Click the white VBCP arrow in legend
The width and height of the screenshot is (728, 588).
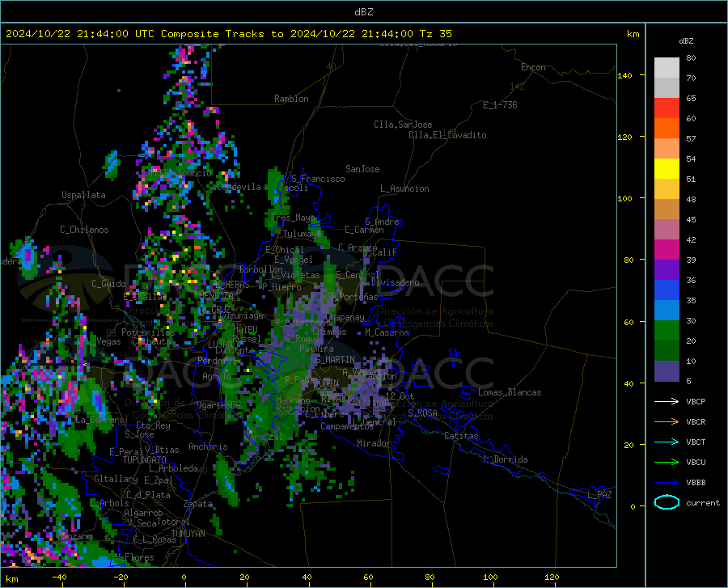667,401
